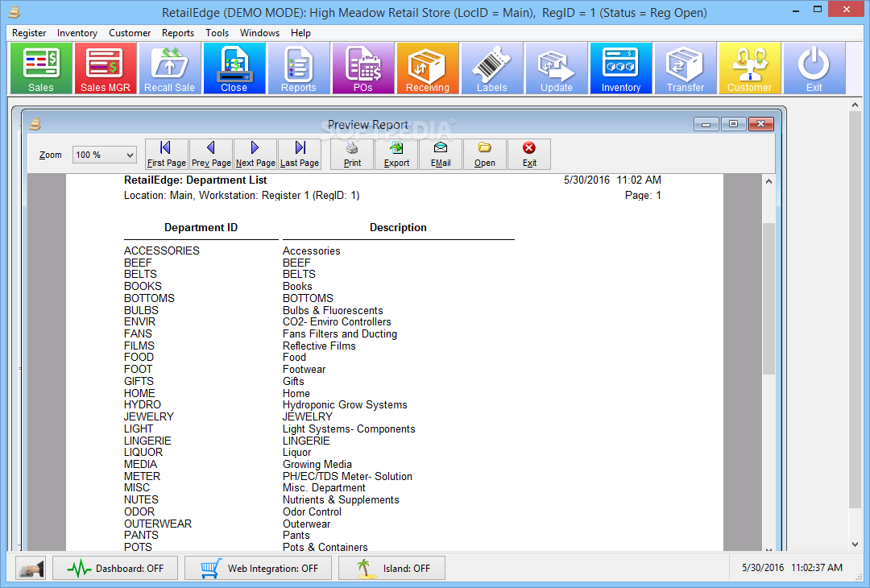Open the Help menu
The width and height of the screenshot is (870, 588).
point(300,33)
